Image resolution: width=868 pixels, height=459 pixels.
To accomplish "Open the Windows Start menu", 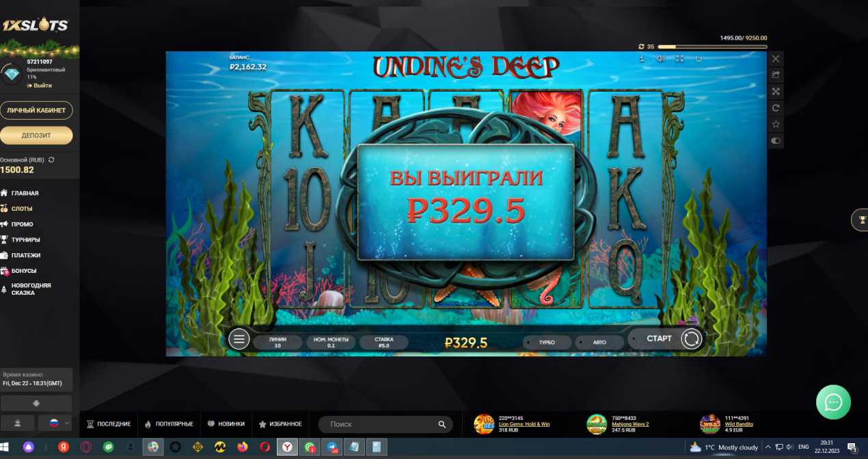I will click(5, 448).
